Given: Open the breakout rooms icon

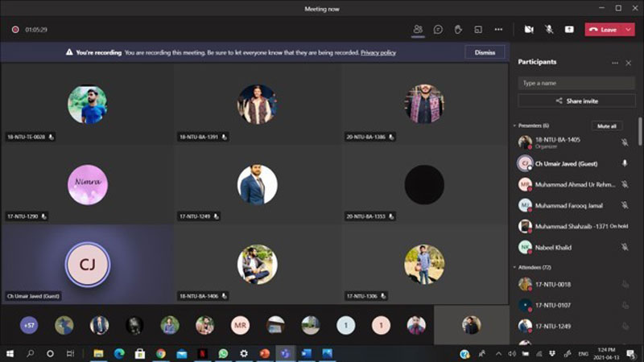Looking at the screenshot, I should coord(478,29).
